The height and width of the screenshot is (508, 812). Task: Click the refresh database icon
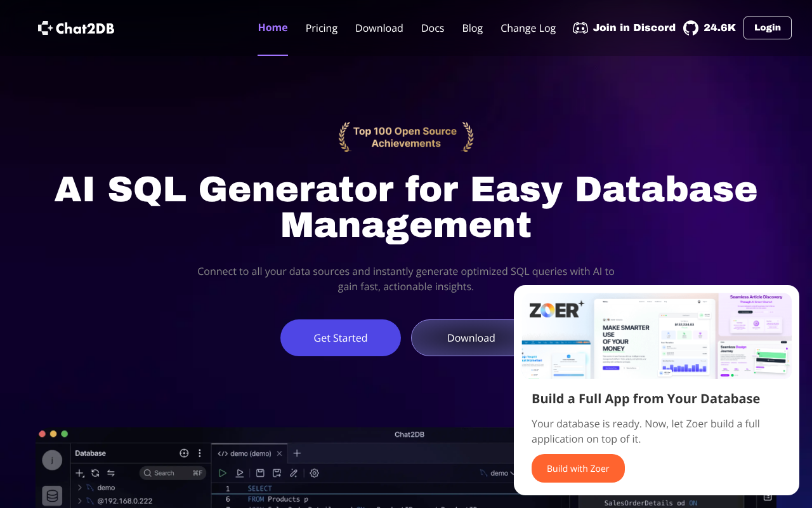tap(95, 473)
